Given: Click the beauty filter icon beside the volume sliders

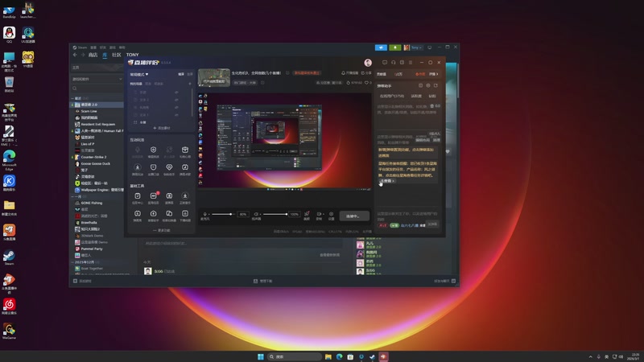Looking at the screenshot, I should click(307, 214).
